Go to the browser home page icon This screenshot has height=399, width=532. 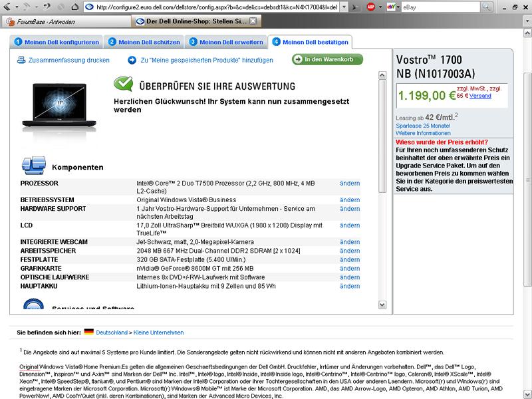click(x=75, y=7)
